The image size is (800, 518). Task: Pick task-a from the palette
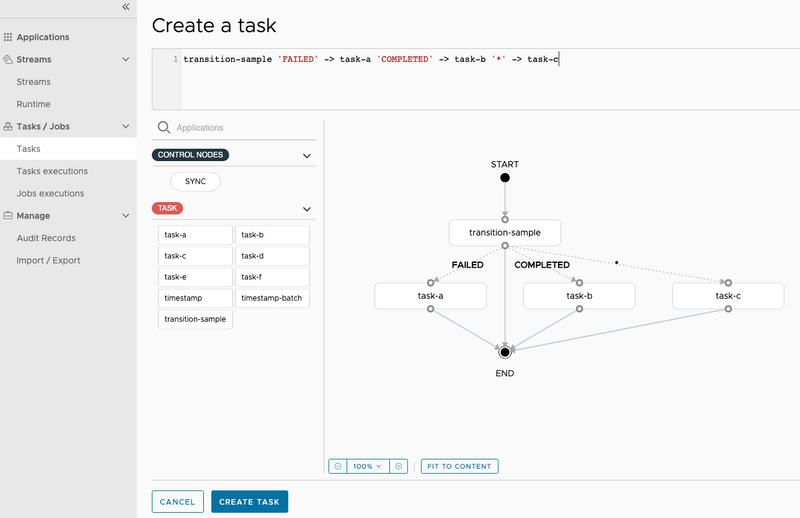[x=195, y=235]
